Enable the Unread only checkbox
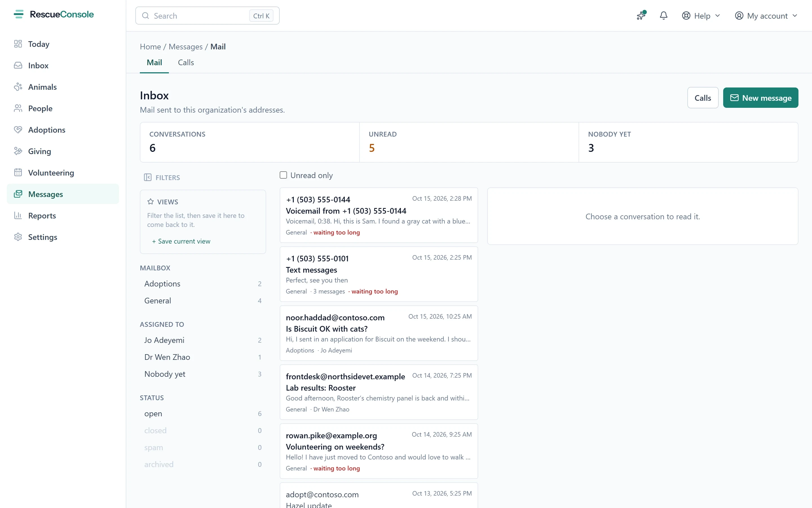 coord(284,175)
